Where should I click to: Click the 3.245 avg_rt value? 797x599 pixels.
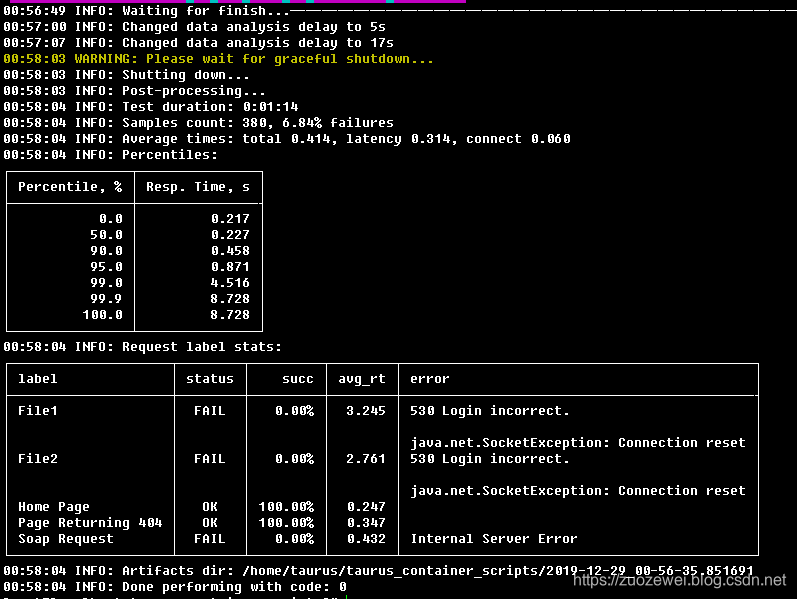pos(366,411)
